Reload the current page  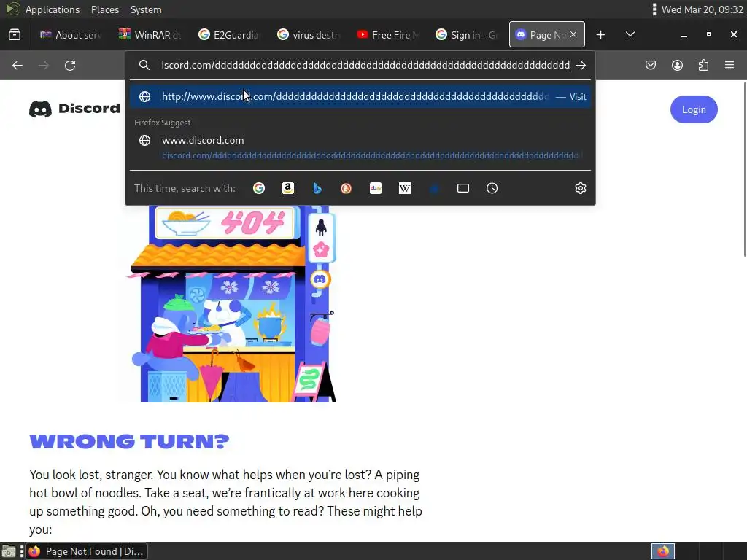pyautogui.click(x=70, y=65)
